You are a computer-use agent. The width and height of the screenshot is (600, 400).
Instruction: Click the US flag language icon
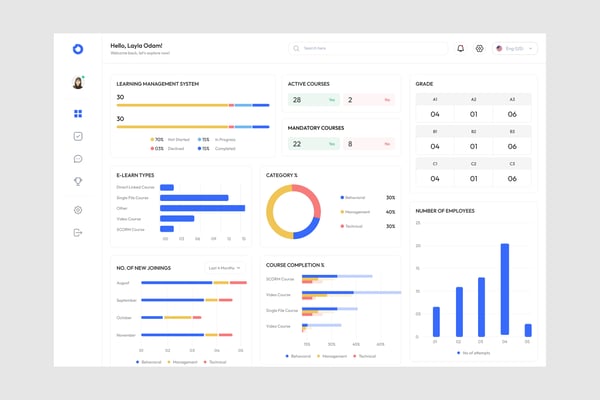point(499,49)
